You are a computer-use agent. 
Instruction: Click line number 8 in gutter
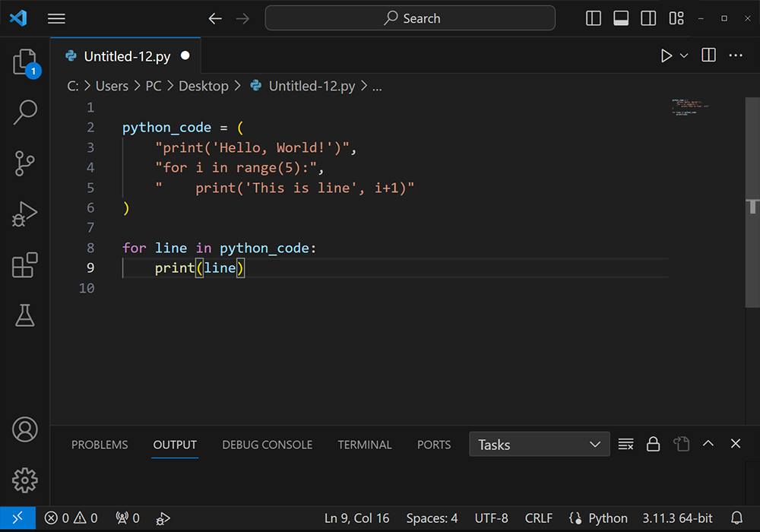click(90, 248)
